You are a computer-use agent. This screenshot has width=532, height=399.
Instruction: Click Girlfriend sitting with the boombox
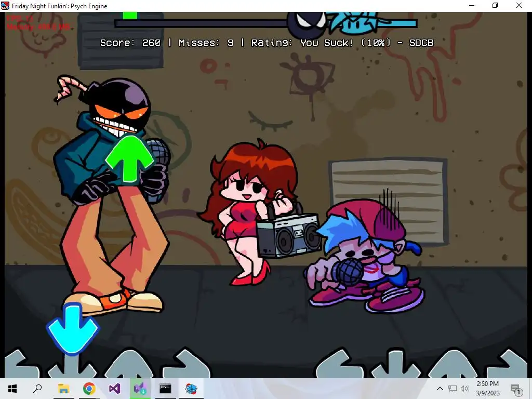pos(260,212)
